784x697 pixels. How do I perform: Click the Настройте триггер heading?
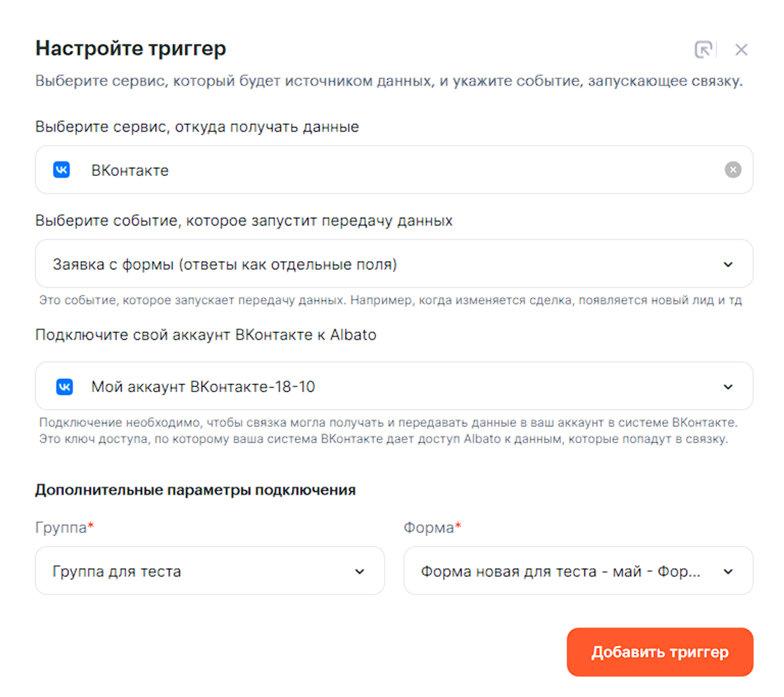coord(131,48)
